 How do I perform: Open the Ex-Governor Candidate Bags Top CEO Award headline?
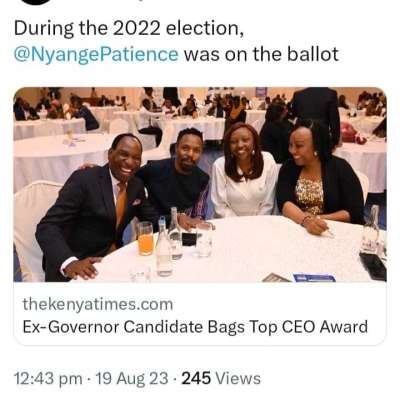coord(195,326)
